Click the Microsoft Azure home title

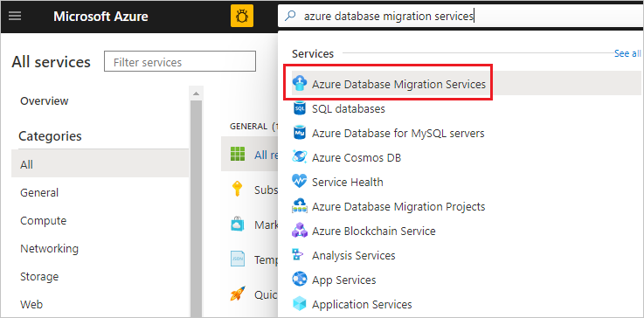coord(100,17)
